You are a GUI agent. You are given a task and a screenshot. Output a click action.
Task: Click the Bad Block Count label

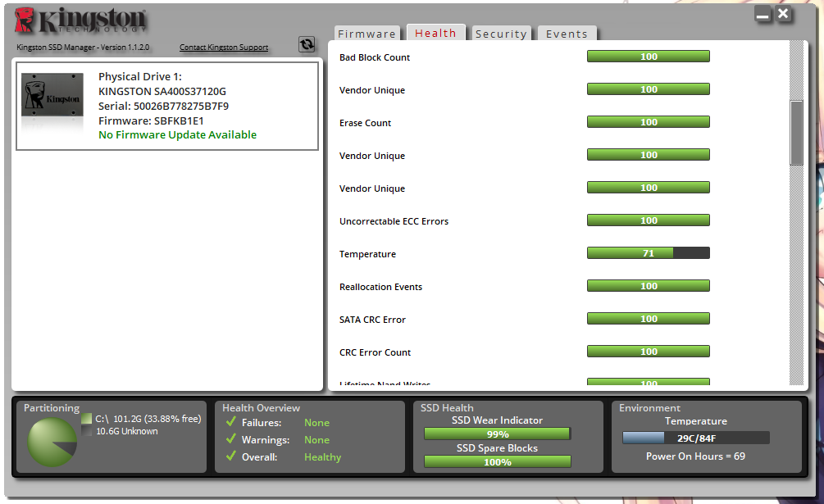375,57
